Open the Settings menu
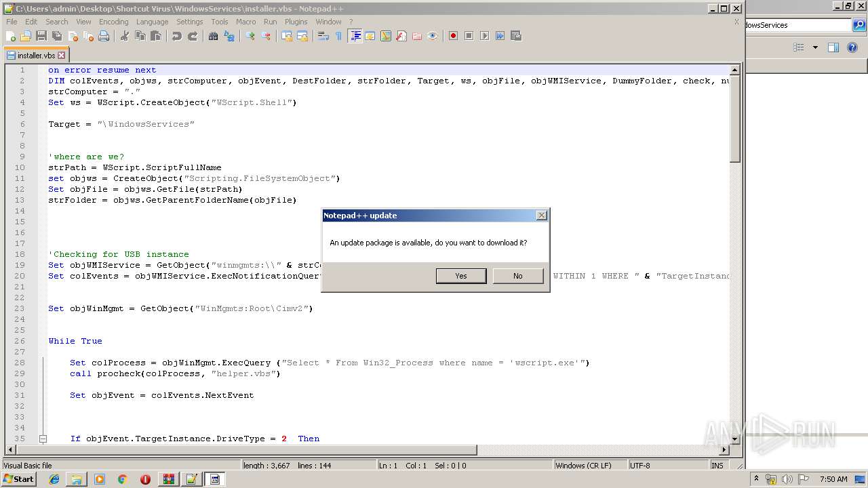 point(190,22)
